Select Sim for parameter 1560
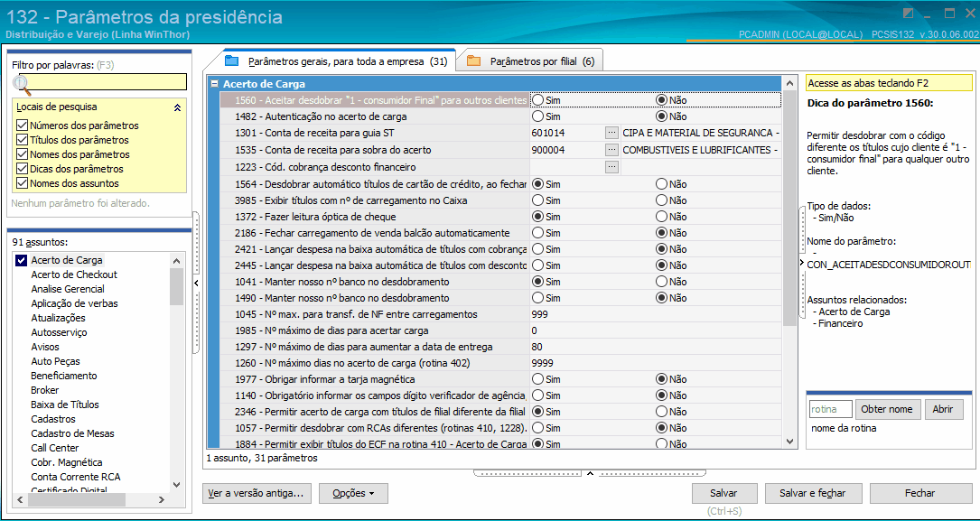Image resolution: width=980 pixels, height=521 pixels. click(537, 100)
